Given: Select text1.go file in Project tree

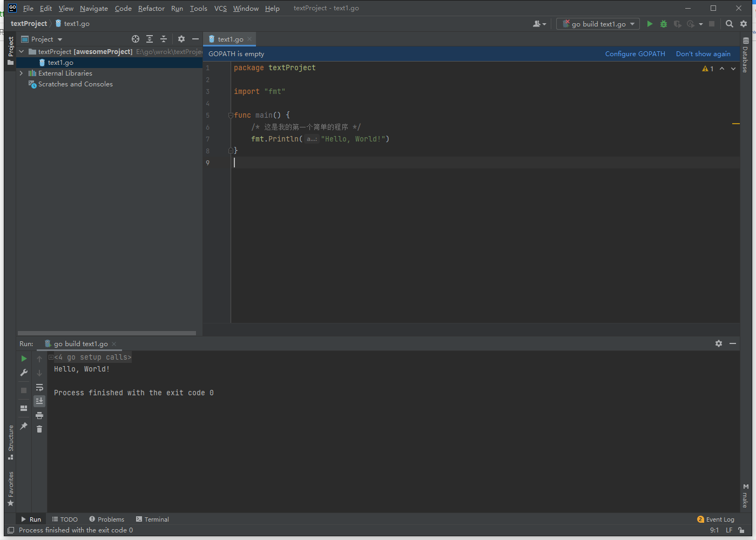Looking at the screenshot, I should click(60, 63).
